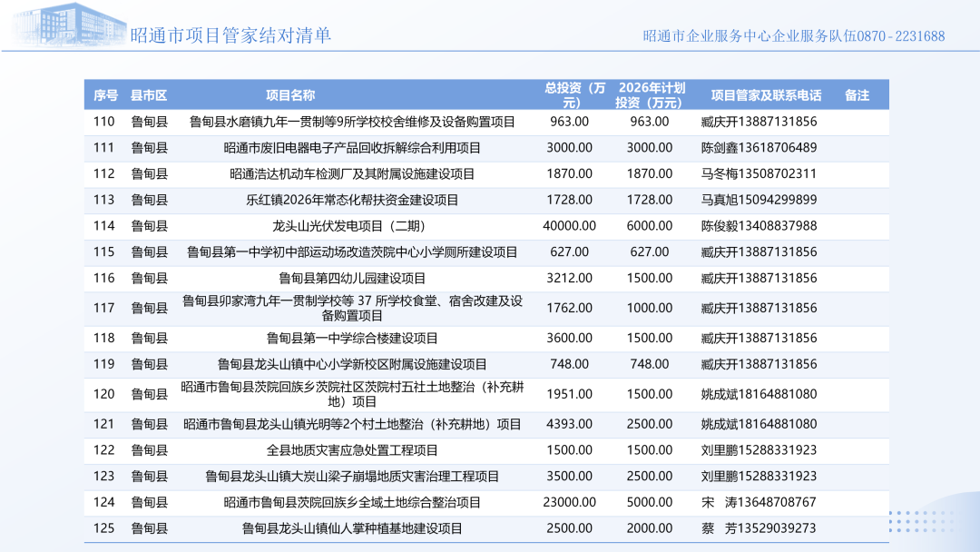Click contact 臧庆开13887131856 in row 119

pos(759,364)
